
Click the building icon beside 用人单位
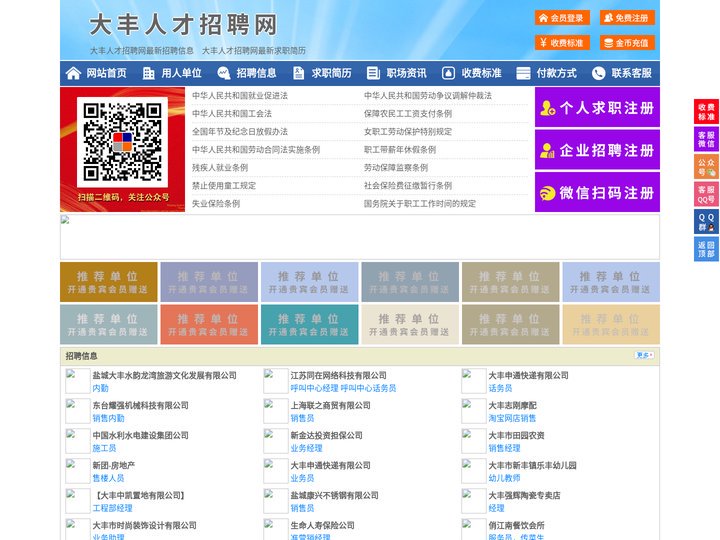coord(148,73)
